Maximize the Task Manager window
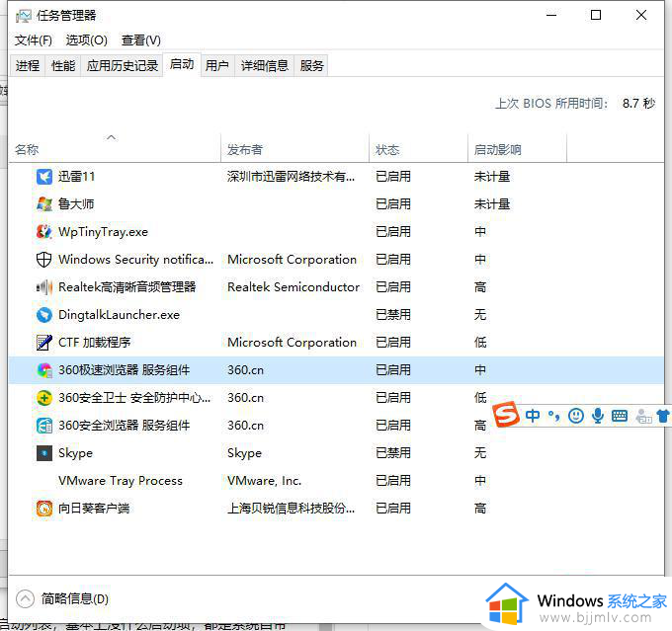672x631 pixels. (596, 16)
